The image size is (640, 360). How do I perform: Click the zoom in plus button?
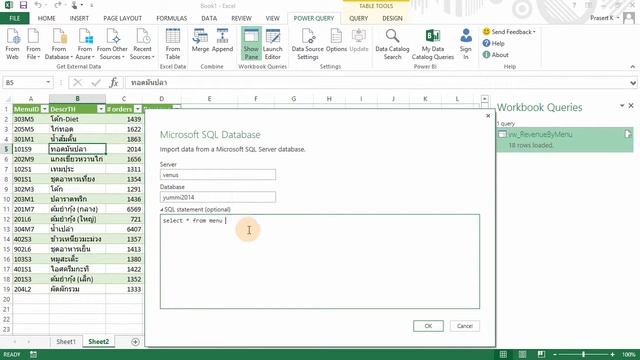coord(612,354)
